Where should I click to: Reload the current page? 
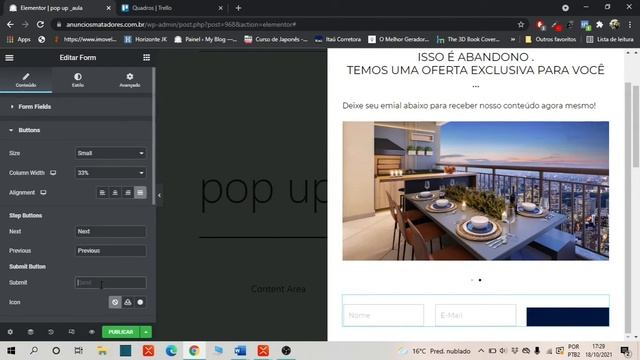coord(40,24)
